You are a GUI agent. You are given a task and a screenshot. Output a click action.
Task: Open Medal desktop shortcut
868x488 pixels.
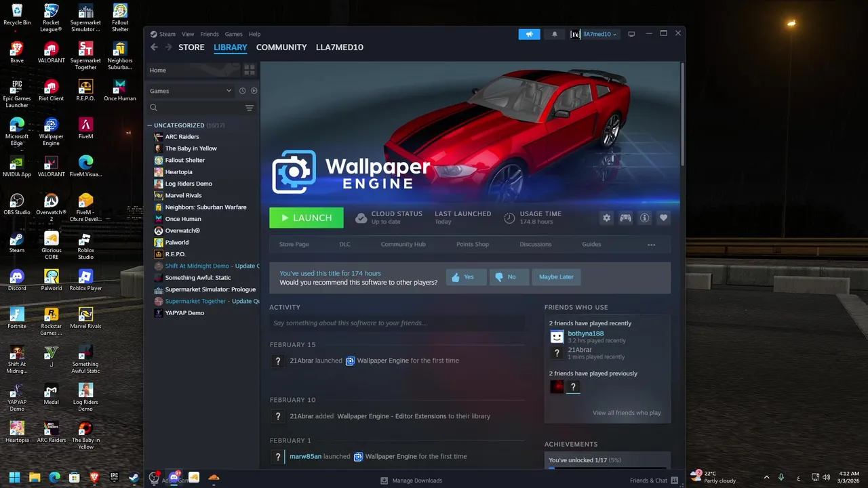51,394
